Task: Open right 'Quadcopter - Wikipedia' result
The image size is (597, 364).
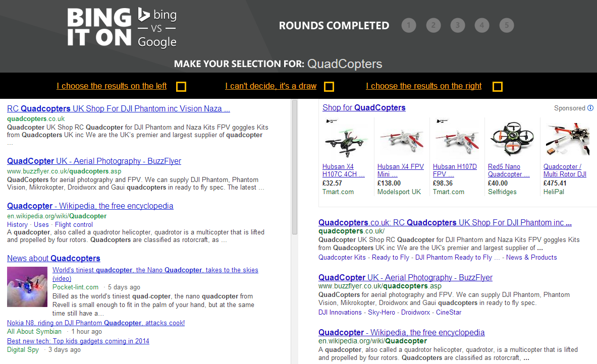Action: [401, 333]
